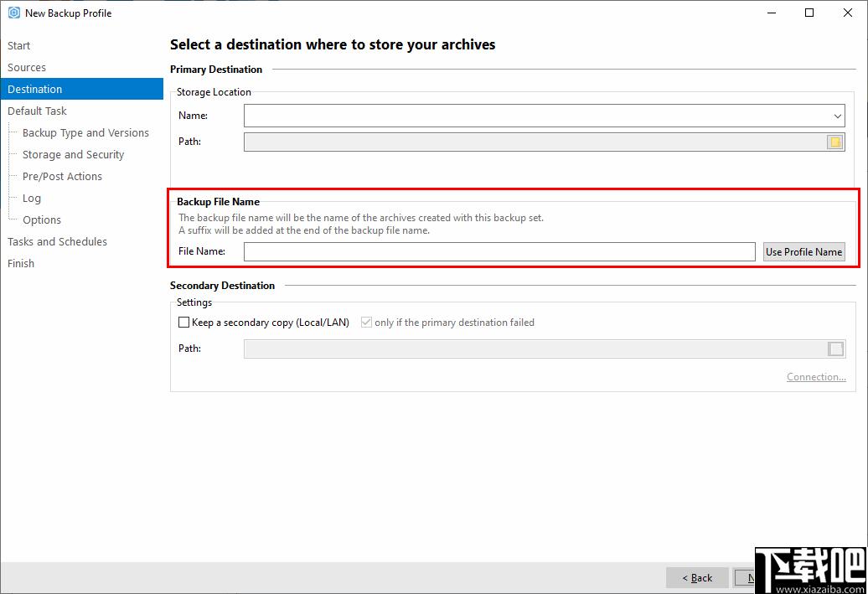Click the New Backup Profile app icon
This screenshot has height=594, width=868.
[x=14, y=13]
